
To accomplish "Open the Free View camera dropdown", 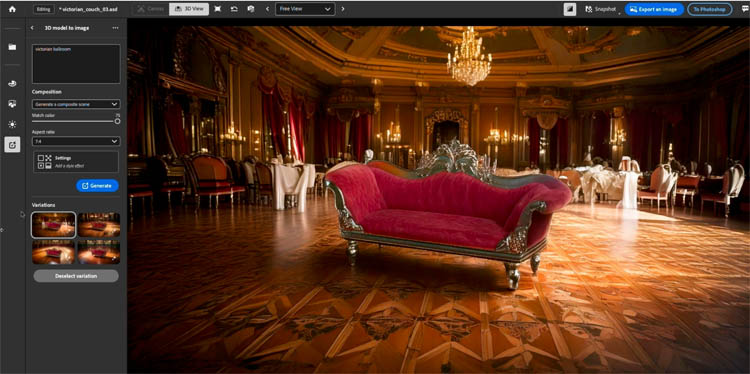I will (305, 9).
